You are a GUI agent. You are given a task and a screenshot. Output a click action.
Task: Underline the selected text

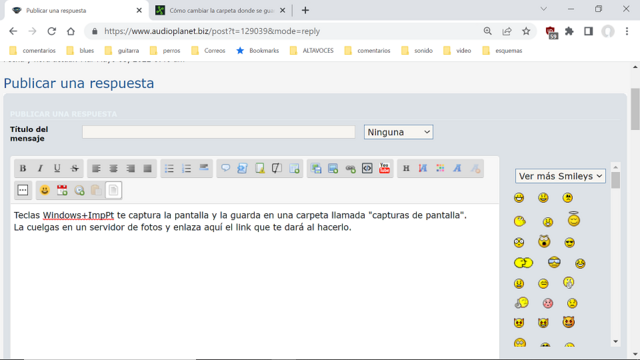point(57,168)
